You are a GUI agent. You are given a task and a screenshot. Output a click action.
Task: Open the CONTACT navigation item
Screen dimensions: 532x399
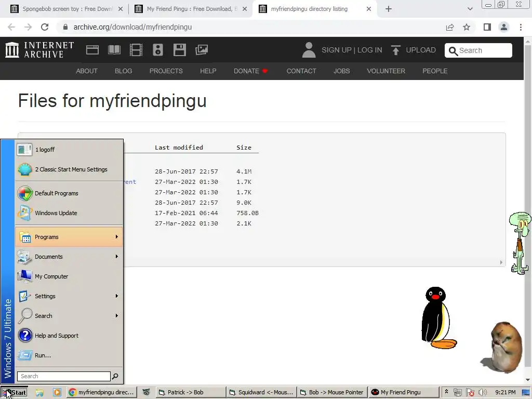click(301, 71)
